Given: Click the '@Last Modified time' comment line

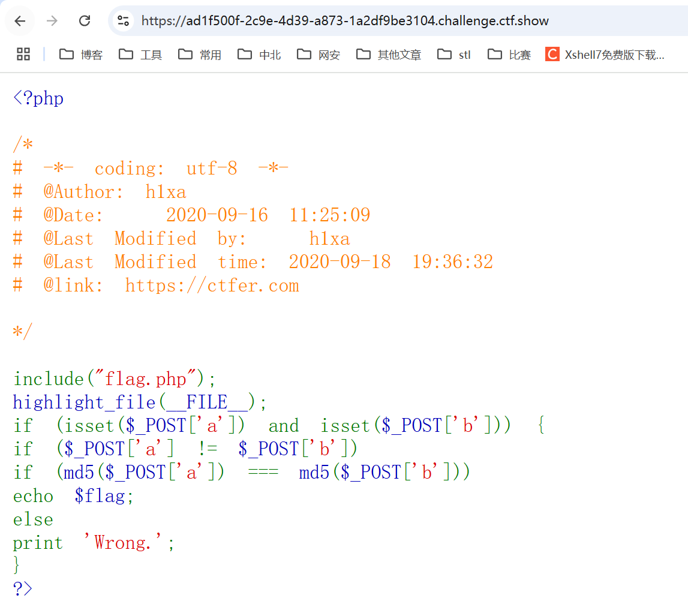Looking at the screenshot, I should (253, 262).
